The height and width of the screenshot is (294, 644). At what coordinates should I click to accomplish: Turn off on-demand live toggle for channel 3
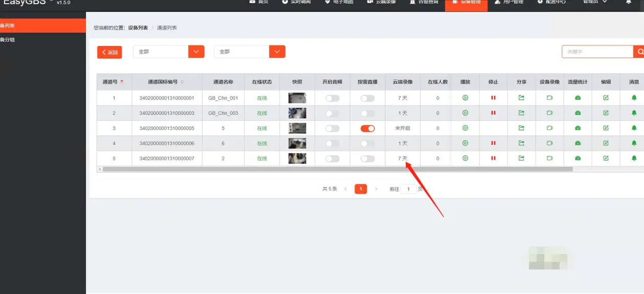pyautogui.click(x=367, y=128)
